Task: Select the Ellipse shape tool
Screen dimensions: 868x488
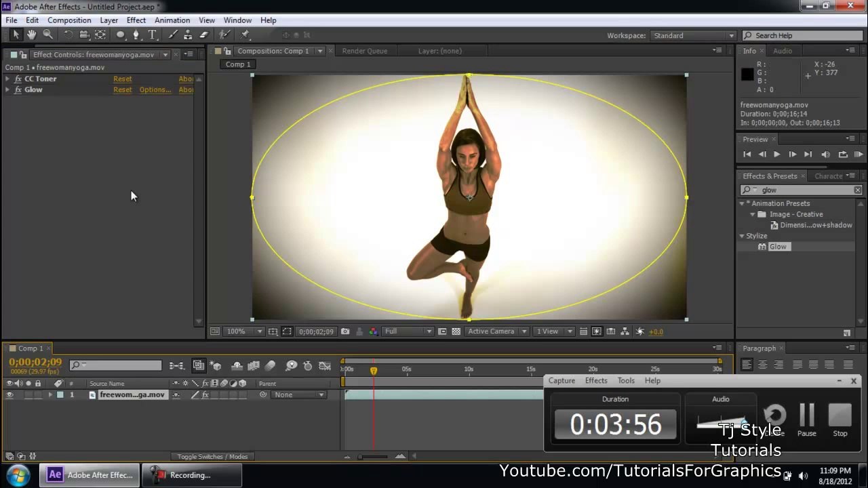Action: tap(121, 35)
